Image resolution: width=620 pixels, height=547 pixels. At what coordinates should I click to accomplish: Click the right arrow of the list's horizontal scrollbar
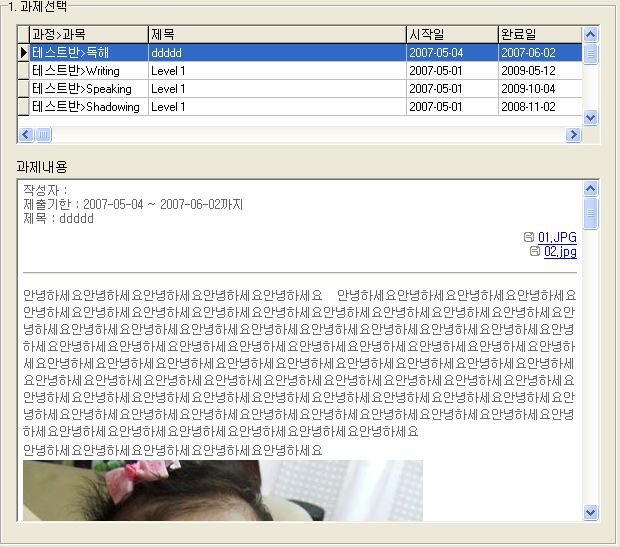[x=573, y=134]
